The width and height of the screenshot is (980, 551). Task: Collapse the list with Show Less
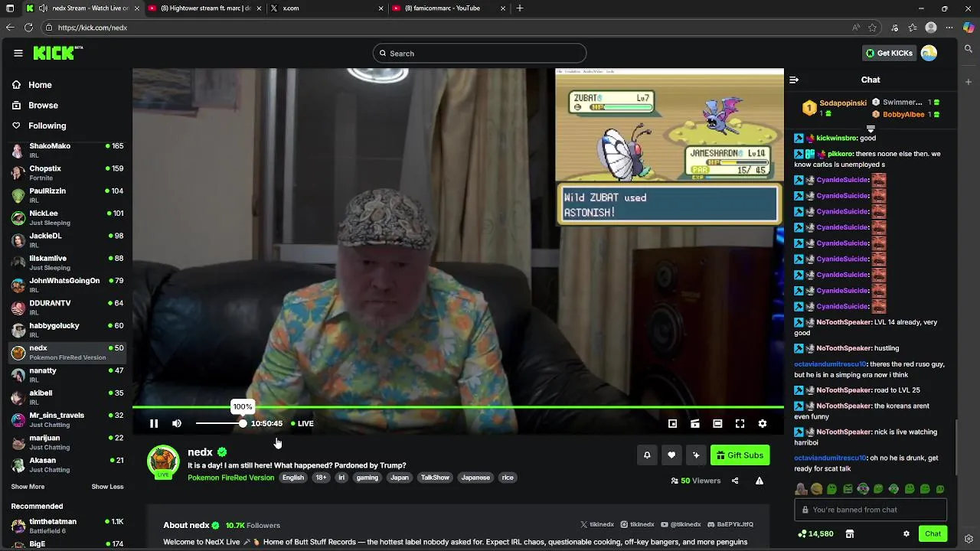coord(107,487)
